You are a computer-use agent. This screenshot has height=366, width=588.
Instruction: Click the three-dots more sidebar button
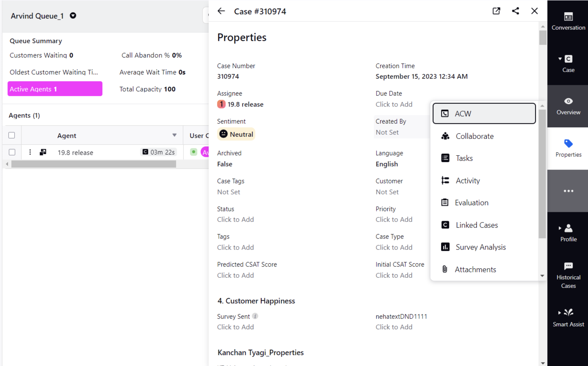568,191
